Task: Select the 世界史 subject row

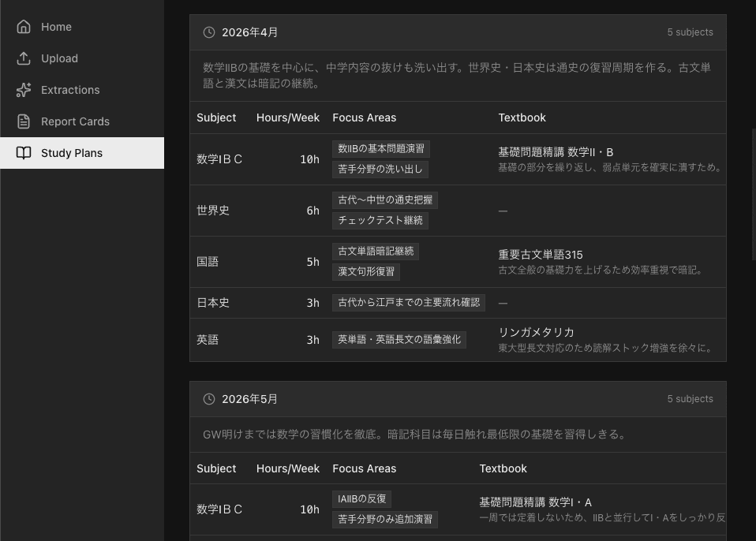Action: [x=208, y=210]
